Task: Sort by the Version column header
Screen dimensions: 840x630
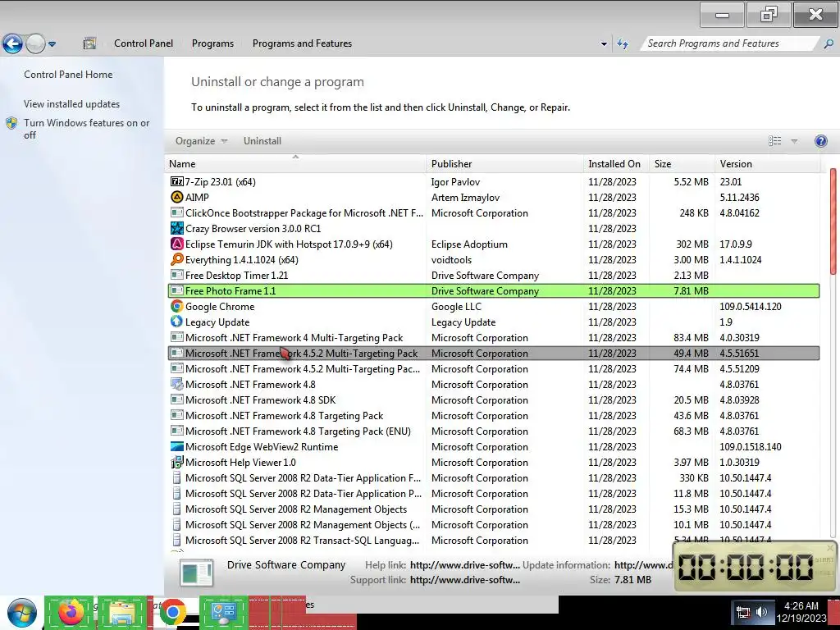Action: point(767,164)
